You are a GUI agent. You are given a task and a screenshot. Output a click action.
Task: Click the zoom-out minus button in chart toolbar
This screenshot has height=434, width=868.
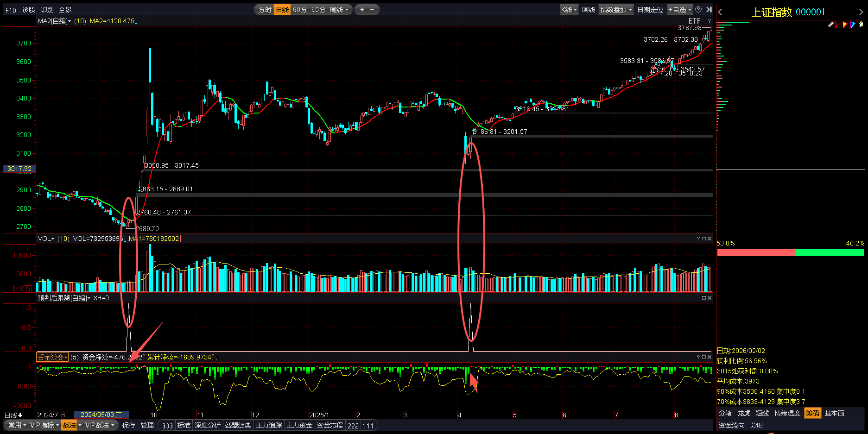click(372, 10)
